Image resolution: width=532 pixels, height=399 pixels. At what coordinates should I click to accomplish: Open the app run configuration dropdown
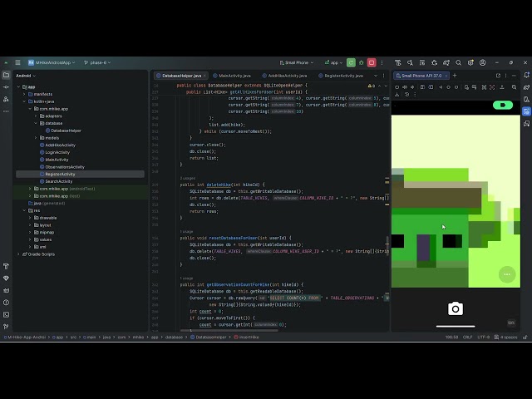[x=333, y=62]
